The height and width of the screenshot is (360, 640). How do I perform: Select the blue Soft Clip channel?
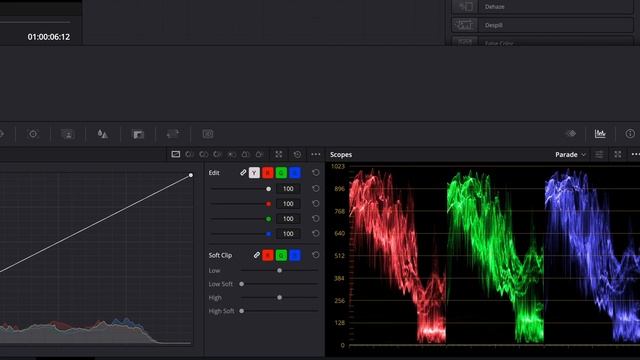point(295,255)
